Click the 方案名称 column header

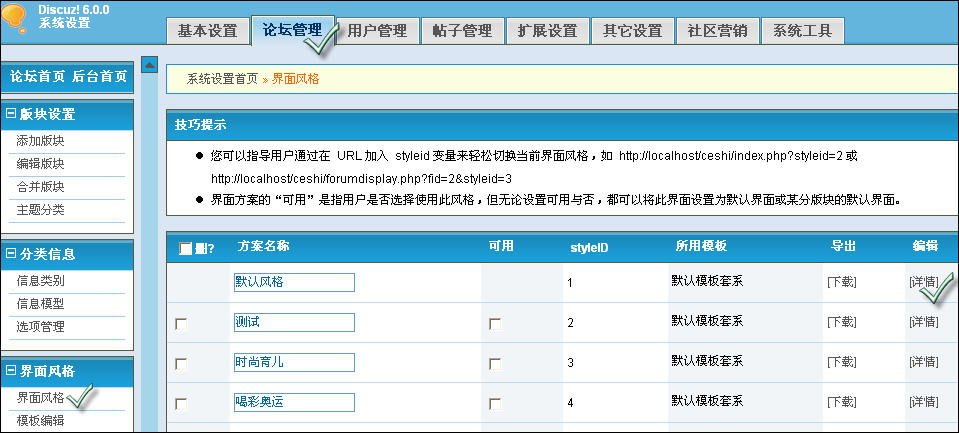264,246
